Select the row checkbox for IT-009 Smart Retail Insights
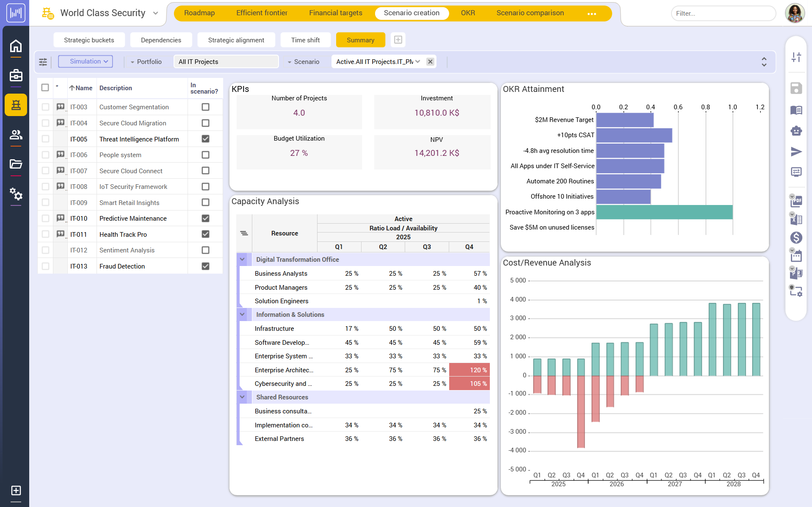Image resolution: width=812 pixels, height=507 pixels. point(45,202)
